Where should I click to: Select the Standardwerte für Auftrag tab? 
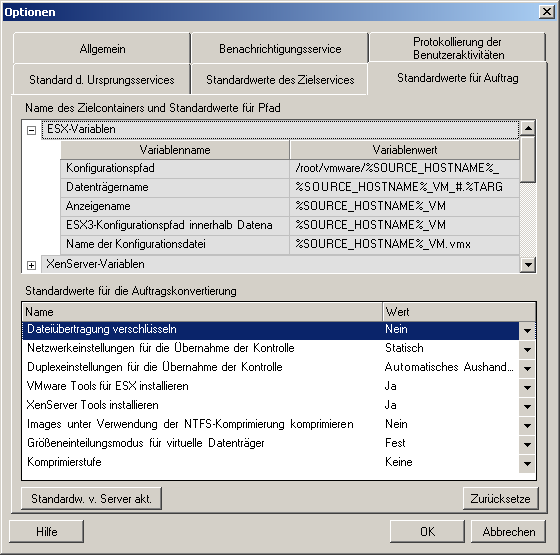coord(458,78)
